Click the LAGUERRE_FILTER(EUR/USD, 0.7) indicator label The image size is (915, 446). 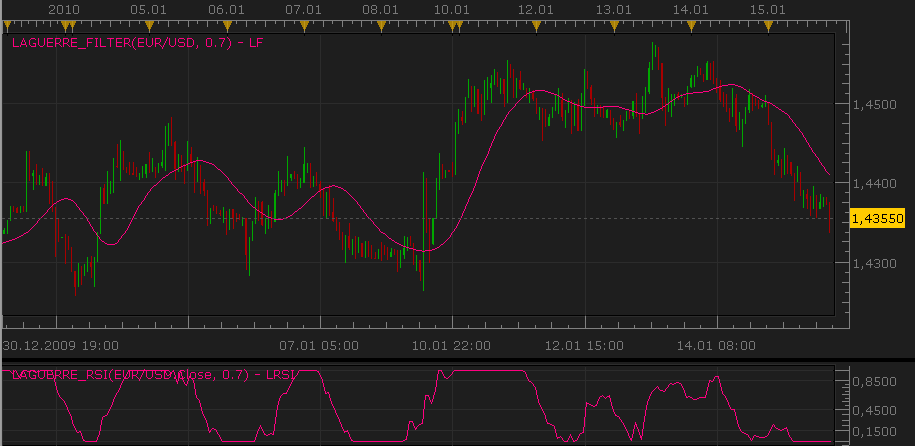coord(138,43)
